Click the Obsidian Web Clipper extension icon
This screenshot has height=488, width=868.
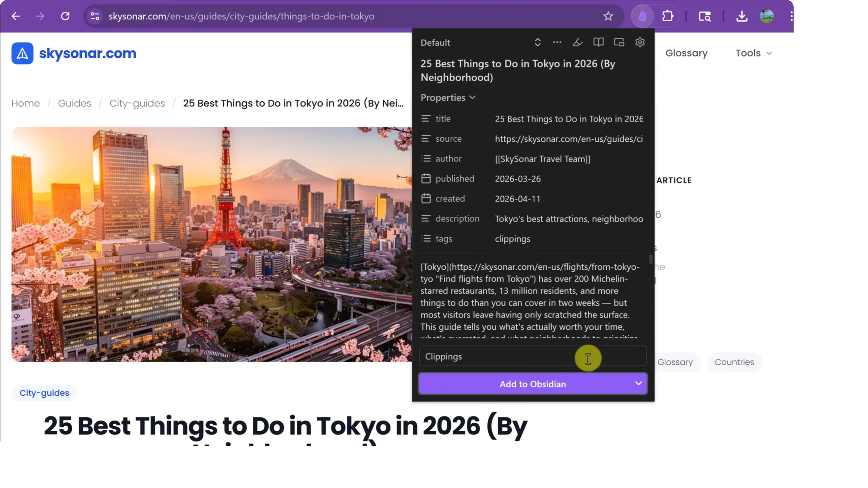[x=642, y=16]
